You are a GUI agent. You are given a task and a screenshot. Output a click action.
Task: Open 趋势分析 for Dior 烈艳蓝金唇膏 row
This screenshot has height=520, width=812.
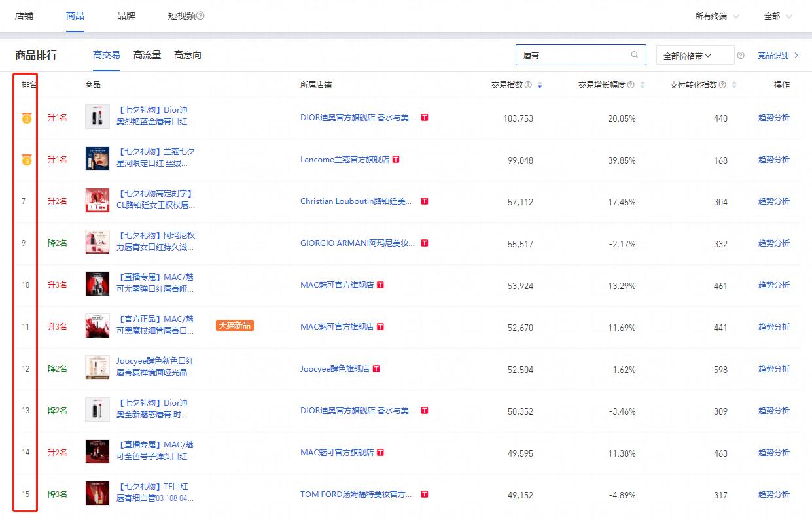[774, 118]
